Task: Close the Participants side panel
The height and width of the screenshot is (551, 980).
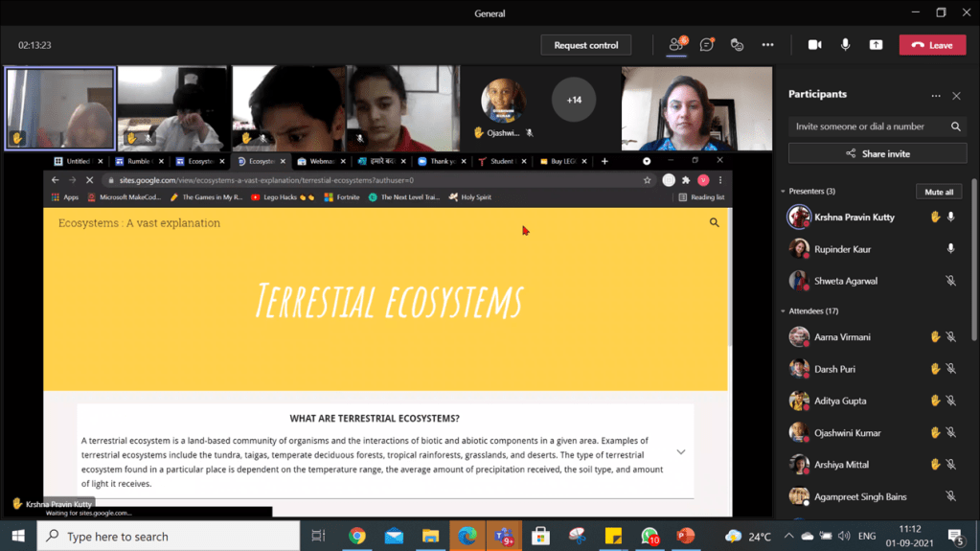Action: [x=956, y=95]
